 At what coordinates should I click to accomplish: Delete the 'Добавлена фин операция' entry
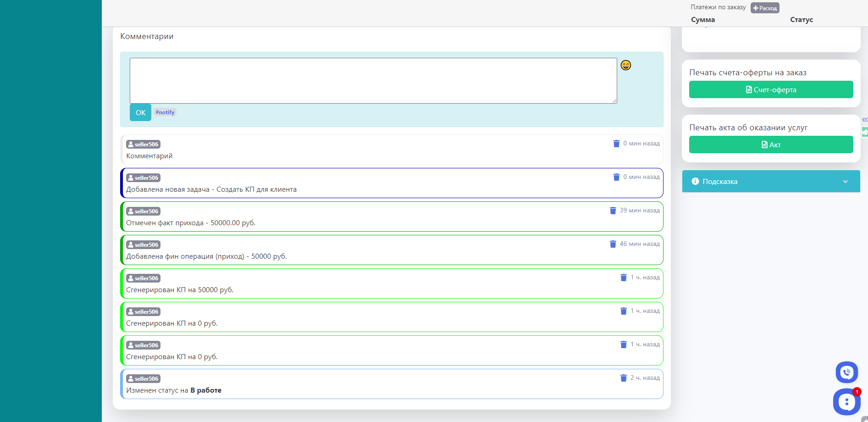[x=613, y=244]
